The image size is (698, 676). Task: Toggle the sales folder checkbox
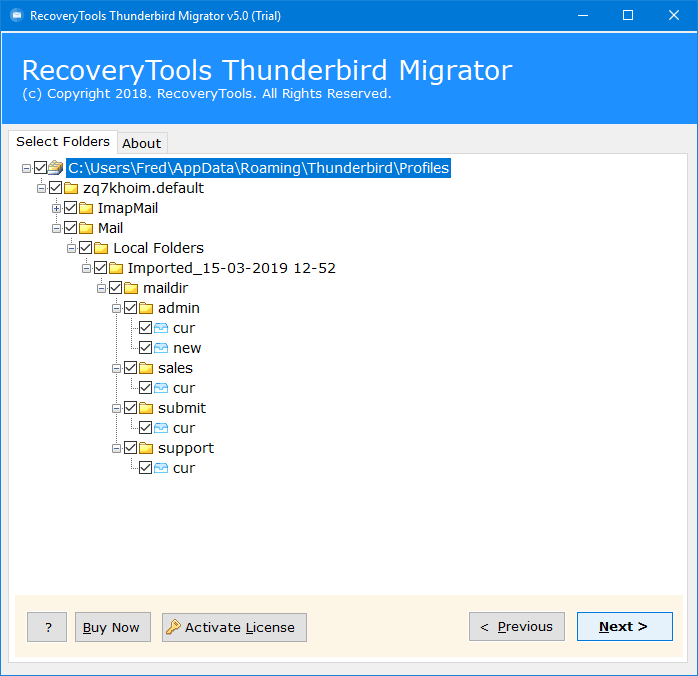point(130,368)
